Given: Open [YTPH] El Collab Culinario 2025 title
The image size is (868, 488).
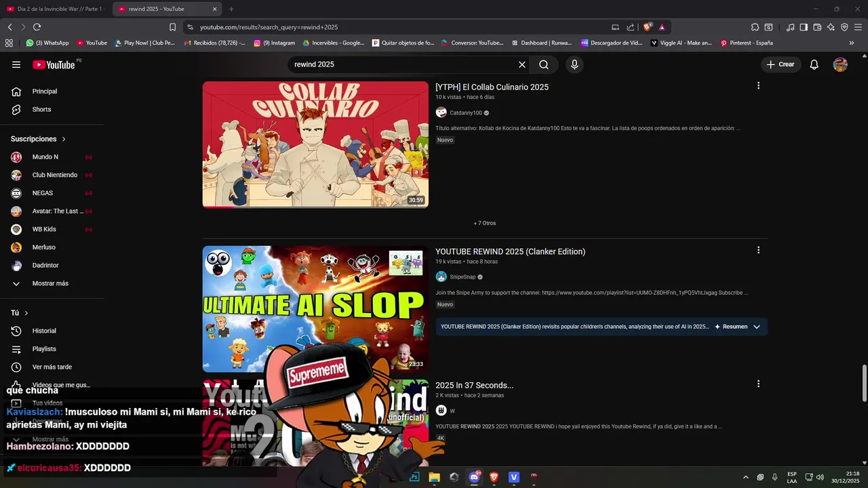Looking at the screenshot, I should click(492, 87).
